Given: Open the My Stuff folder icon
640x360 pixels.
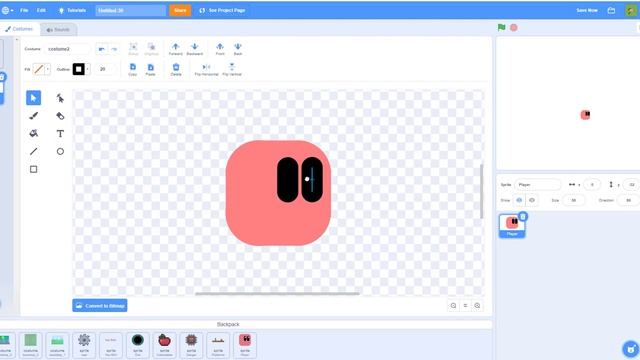Looking at the screenshot, I should tap(611, 10).
